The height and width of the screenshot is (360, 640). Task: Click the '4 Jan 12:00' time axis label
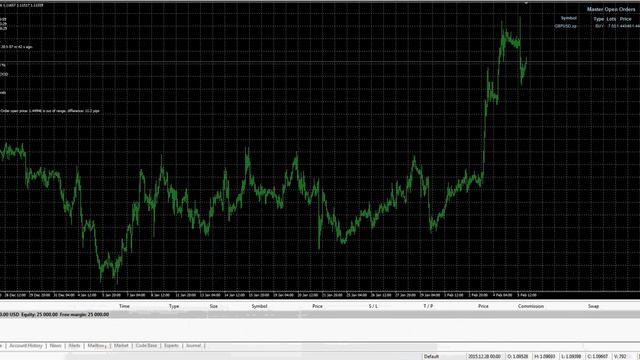87,295
